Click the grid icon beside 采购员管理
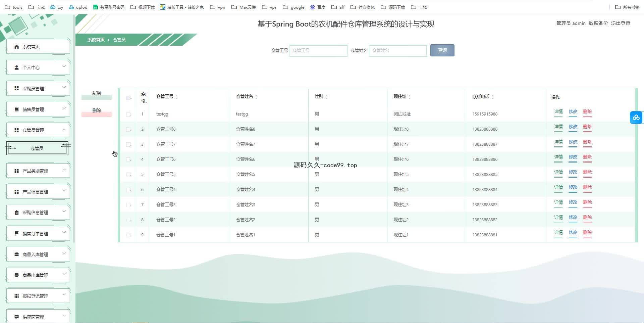The image size is (644, 323). pos(16,88)
